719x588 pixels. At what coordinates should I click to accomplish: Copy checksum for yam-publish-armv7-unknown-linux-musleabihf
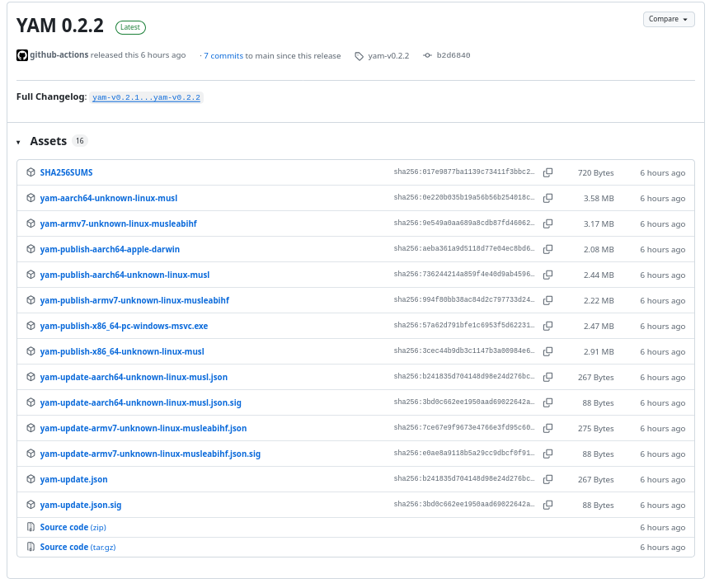(547, 300)
